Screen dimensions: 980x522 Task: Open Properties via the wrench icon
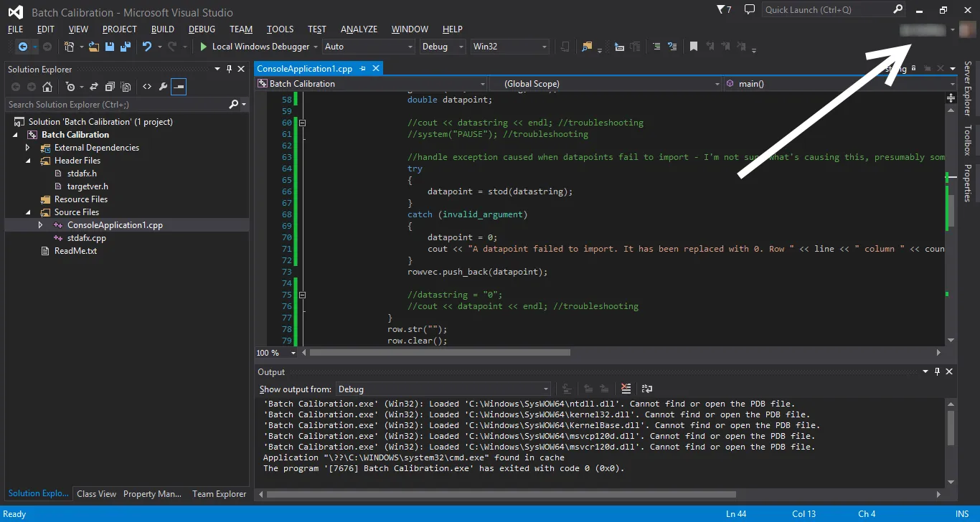click(x=163, y=87)
